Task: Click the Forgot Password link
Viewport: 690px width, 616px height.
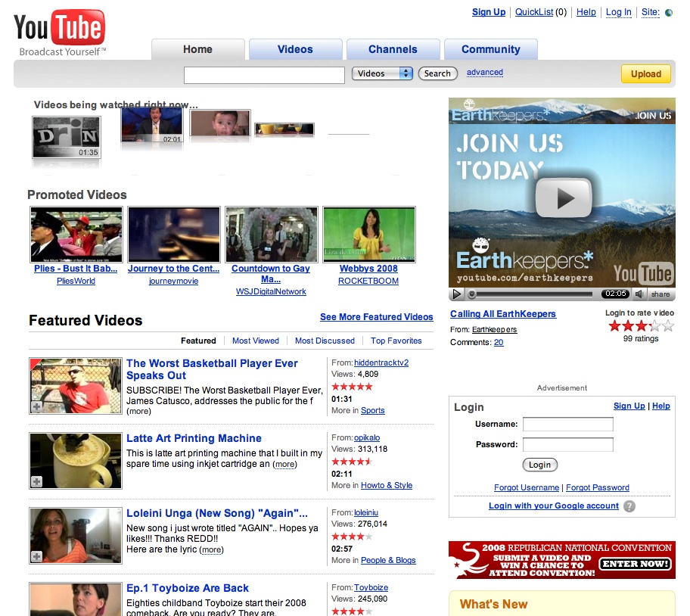Action: click(x=598, y=487)
